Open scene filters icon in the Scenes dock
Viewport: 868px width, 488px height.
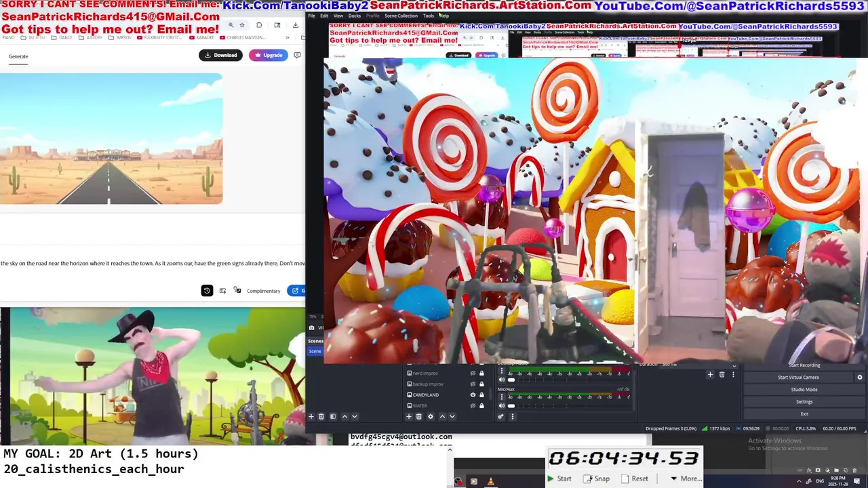[333, 417]
